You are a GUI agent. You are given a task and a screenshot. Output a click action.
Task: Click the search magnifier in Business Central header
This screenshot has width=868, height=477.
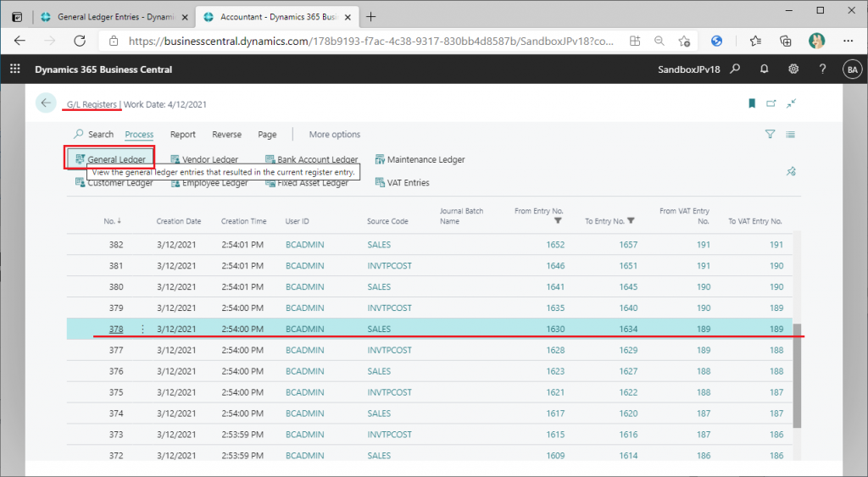735,69
